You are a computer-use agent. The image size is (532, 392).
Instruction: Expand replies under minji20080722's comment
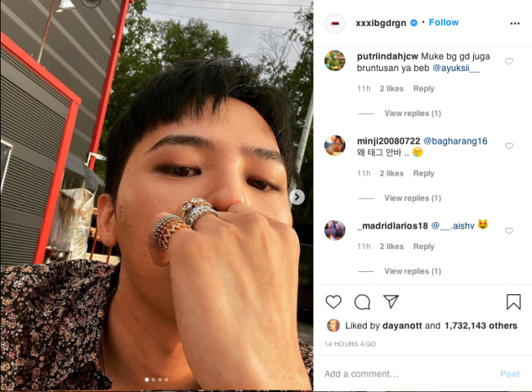coord(413,198)
